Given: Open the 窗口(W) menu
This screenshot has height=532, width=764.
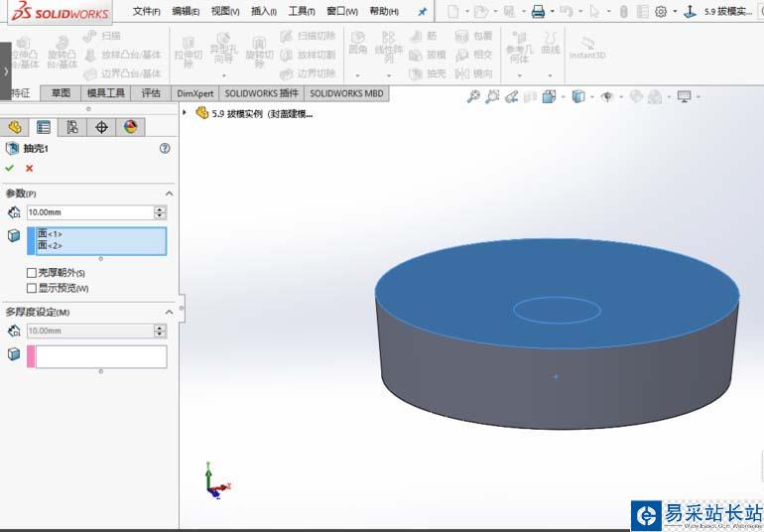Looking at the screenshot, I should (342, 11).
